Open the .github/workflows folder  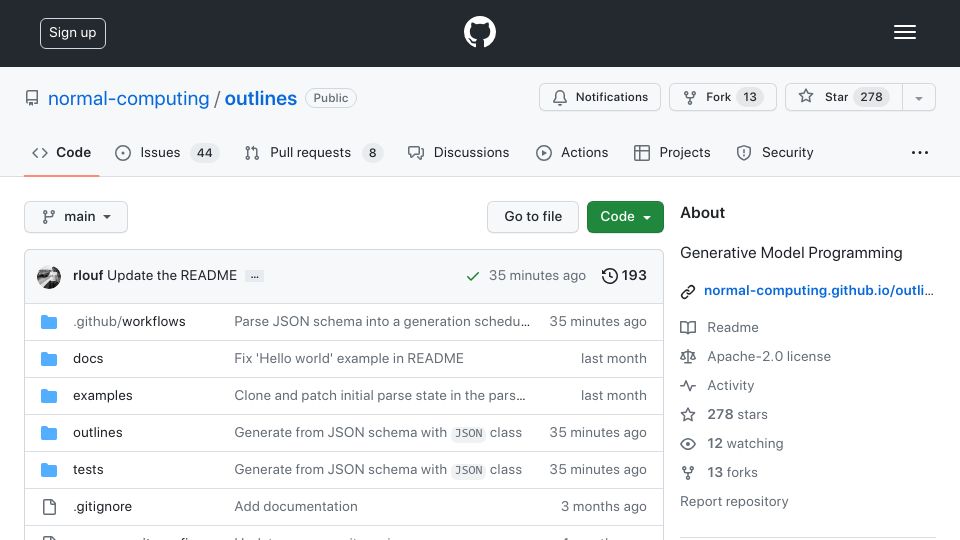coord(129,321)
